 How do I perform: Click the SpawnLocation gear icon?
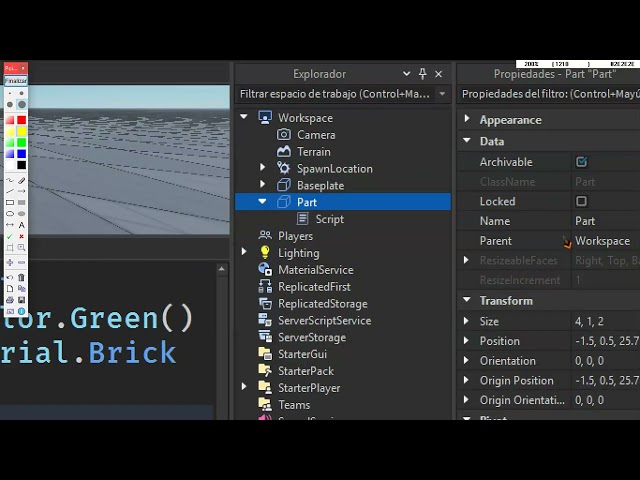[284, 168]
